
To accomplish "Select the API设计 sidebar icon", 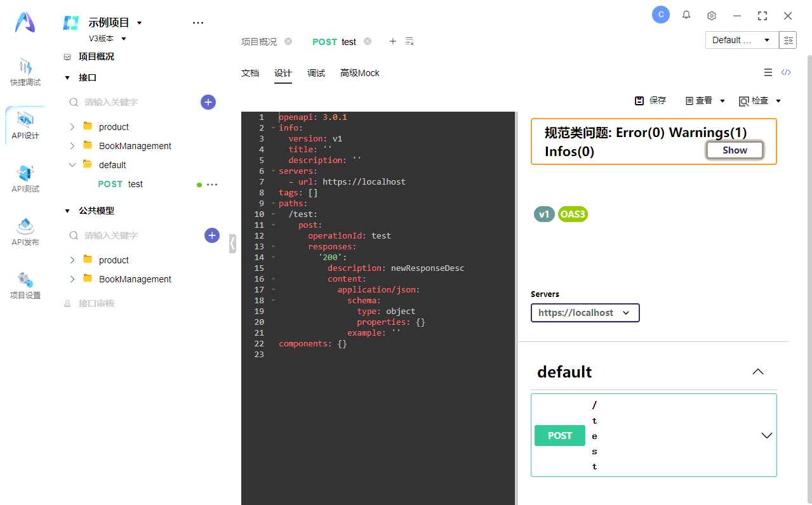I will (x=25, y=126).
